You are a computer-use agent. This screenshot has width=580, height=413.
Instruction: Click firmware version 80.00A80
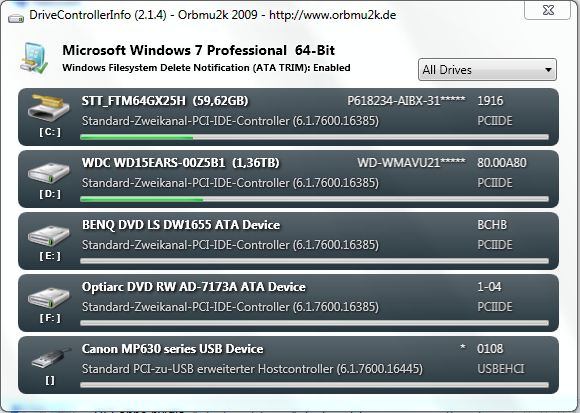(502, 163)
